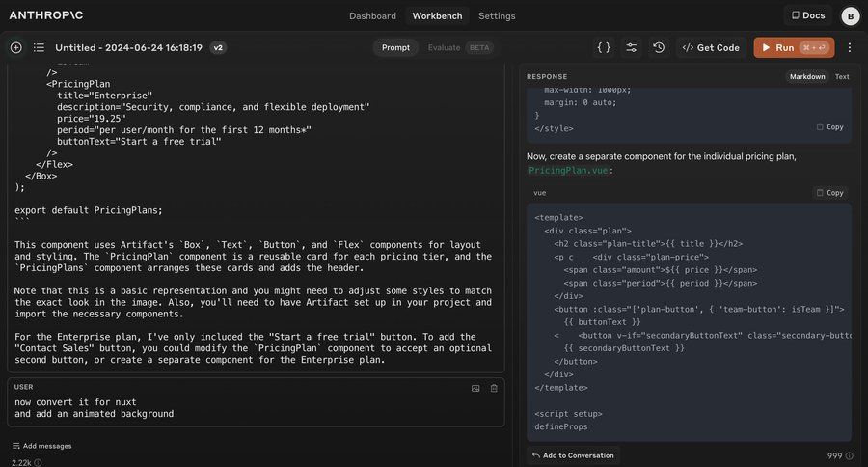The image size is (868, 467).
Task: Add image to the user message
Action: [475, 388]
